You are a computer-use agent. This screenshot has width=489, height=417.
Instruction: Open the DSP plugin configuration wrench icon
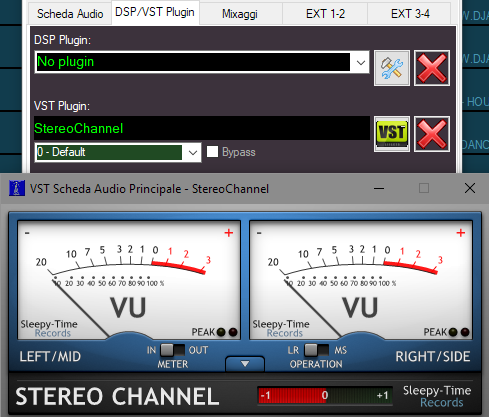(x=392, y=68)
